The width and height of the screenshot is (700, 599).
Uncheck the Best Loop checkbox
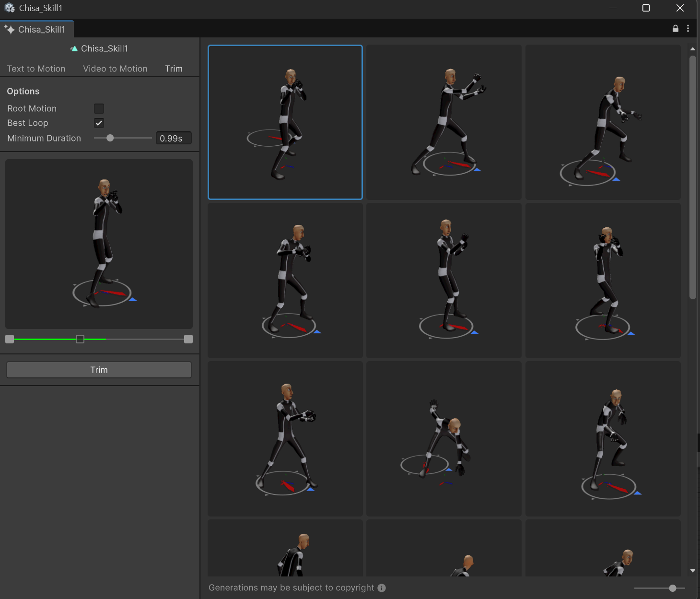tap(99, 123)
